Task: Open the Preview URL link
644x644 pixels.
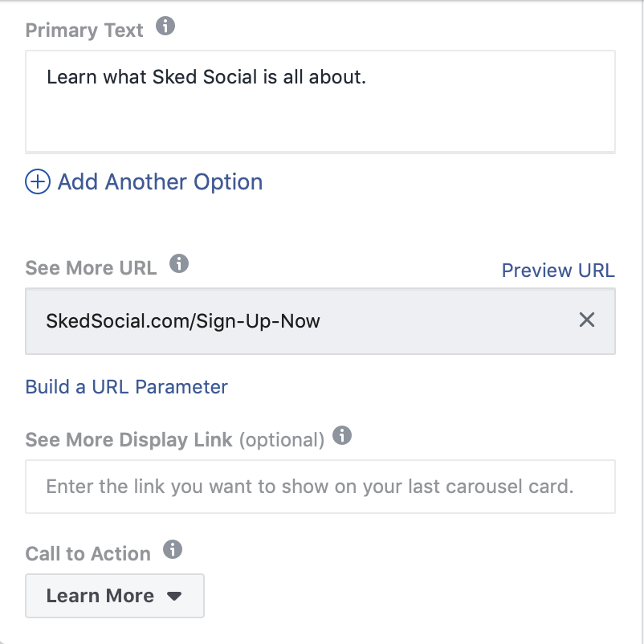Action: coord(558,271)
